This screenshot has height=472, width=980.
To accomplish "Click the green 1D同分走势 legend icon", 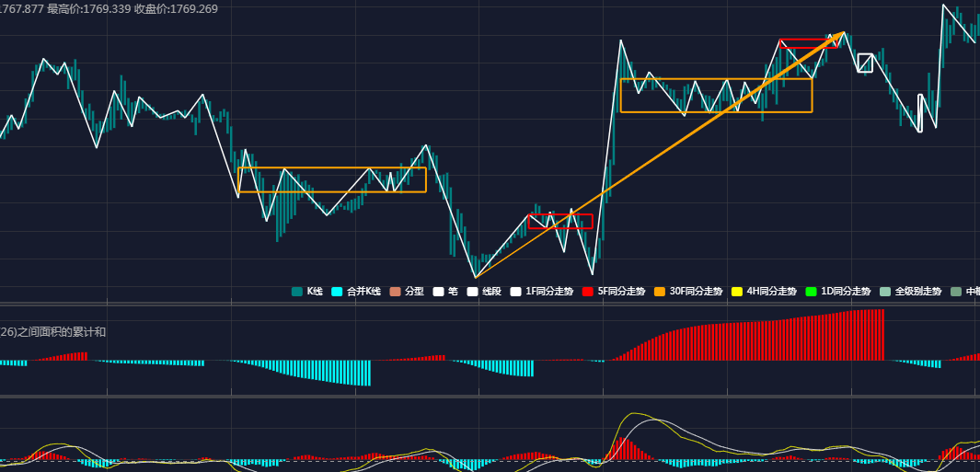I will pos(811,292).
